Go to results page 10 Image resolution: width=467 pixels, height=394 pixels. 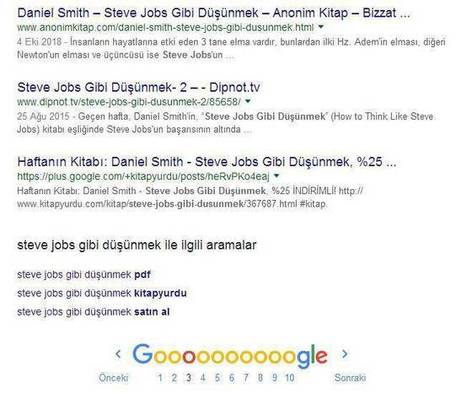[289, 378]
